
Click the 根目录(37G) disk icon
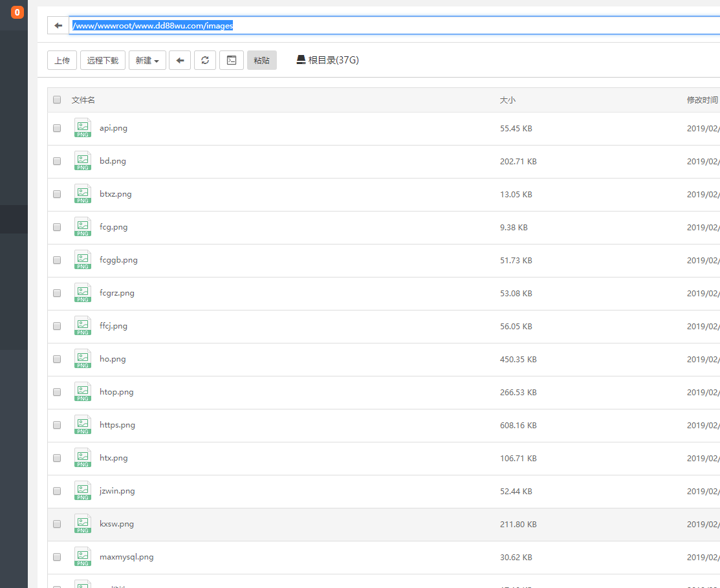point(301,60)
